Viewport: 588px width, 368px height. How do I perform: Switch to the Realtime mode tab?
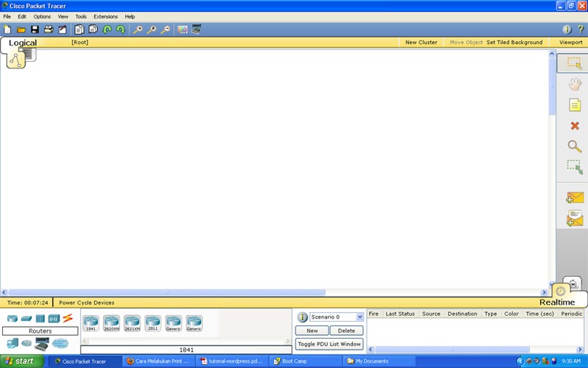click(x=557, y=302)
